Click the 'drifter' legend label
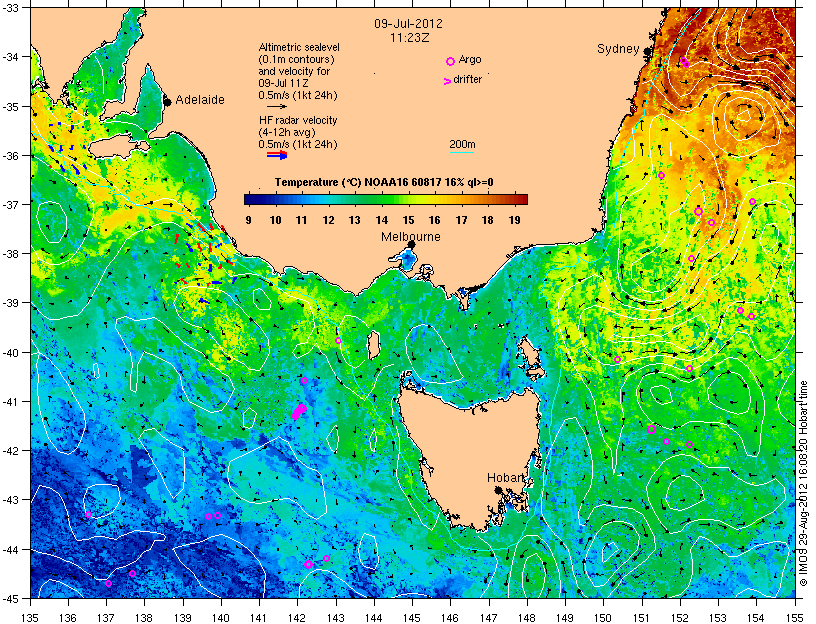This screenshot has width=816, height=624. point(467,79)
